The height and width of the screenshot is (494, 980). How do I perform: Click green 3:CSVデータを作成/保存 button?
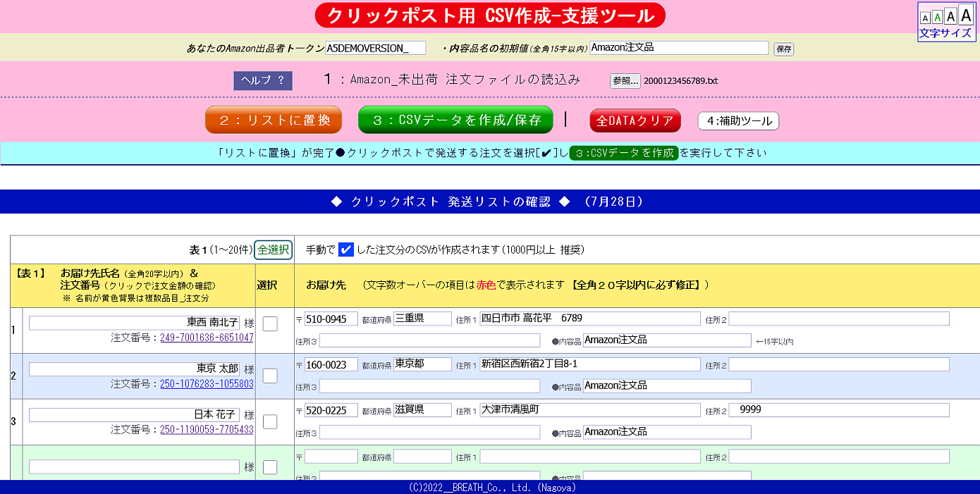point(455,120)
